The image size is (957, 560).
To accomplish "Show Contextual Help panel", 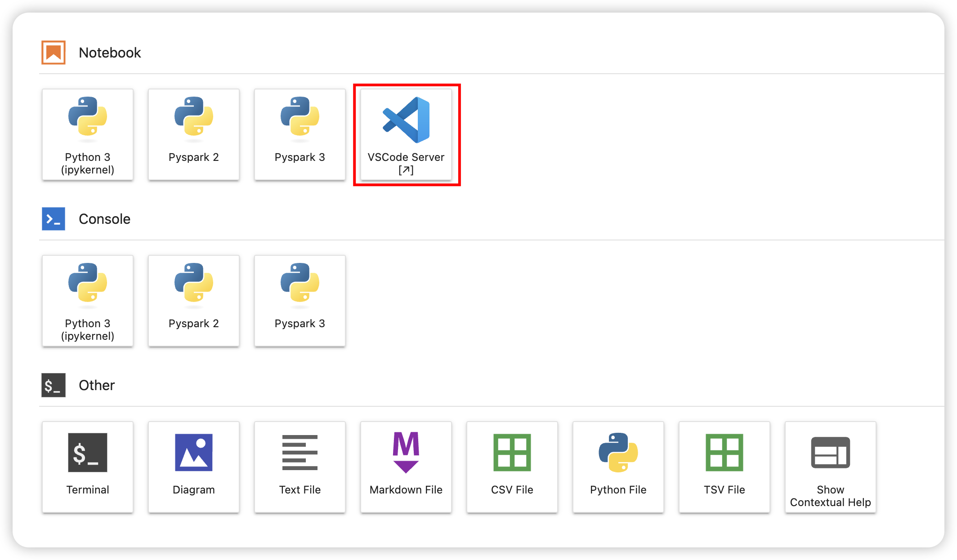I will [x=831, y=467].
